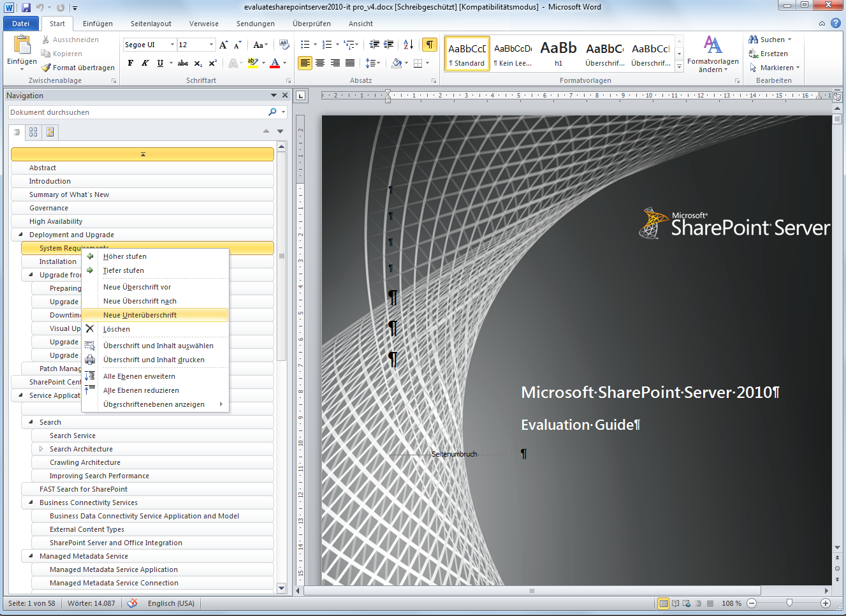Expand Search Architecture heading
The image size is (846, 616).
[x=41, y=449]
